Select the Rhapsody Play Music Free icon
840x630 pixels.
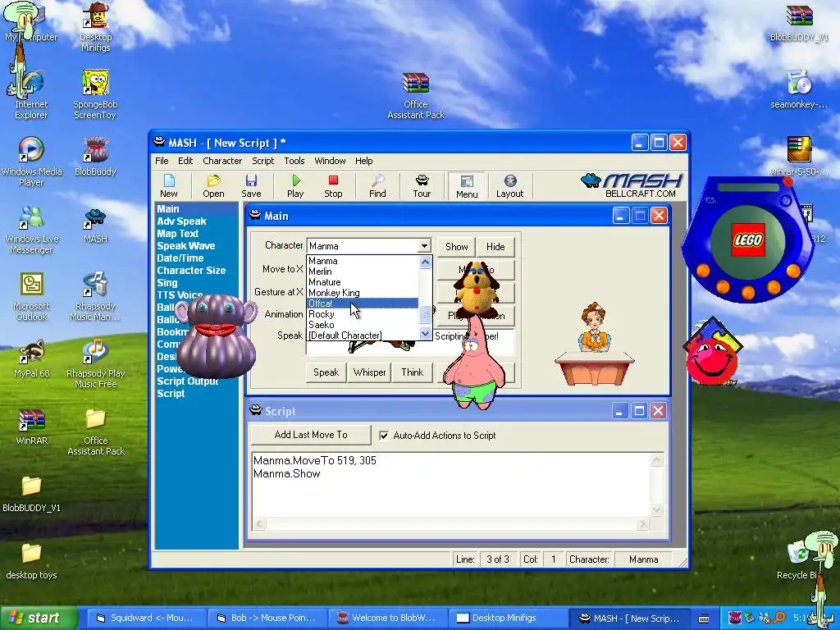coord(95,363)
